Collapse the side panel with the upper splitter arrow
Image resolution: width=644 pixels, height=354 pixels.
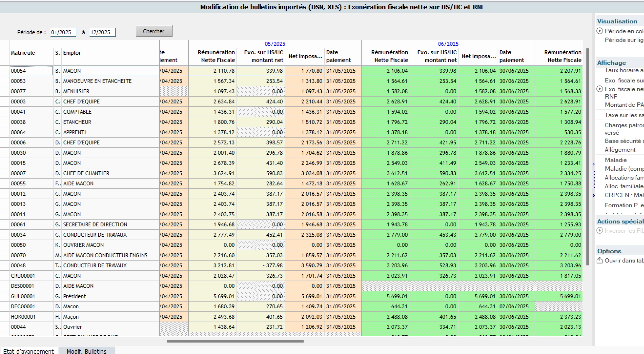[x=593, y=164]
